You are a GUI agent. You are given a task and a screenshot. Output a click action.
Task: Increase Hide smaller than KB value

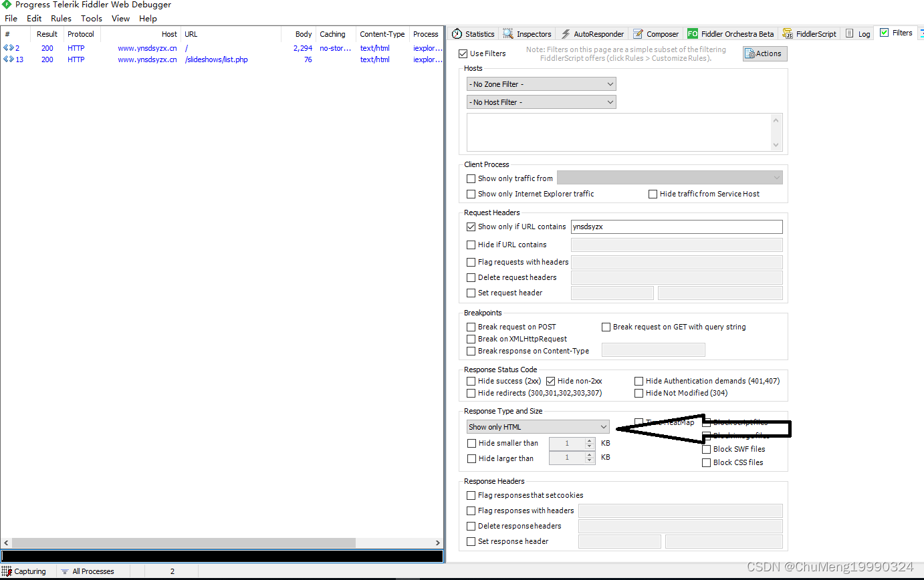point(589,440)
